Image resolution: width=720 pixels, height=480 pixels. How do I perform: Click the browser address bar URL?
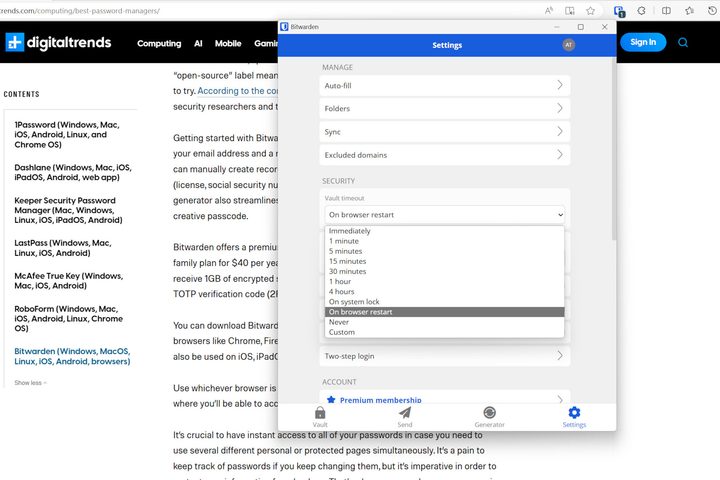(x=80, y=11)
